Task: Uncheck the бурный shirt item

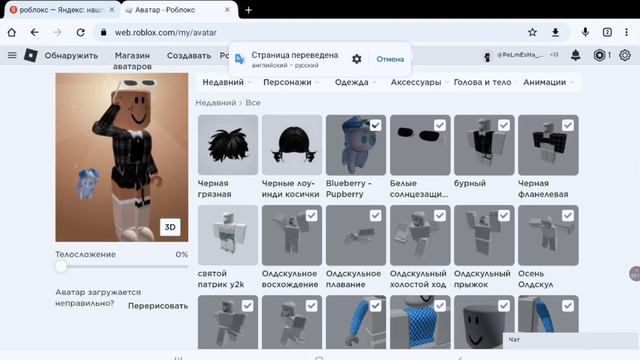Action: tap(504, 125)
